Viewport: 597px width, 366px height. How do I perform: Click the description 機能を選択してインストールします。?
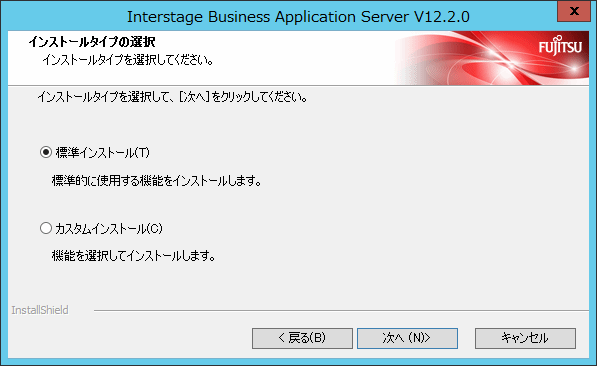pos(134,256)
